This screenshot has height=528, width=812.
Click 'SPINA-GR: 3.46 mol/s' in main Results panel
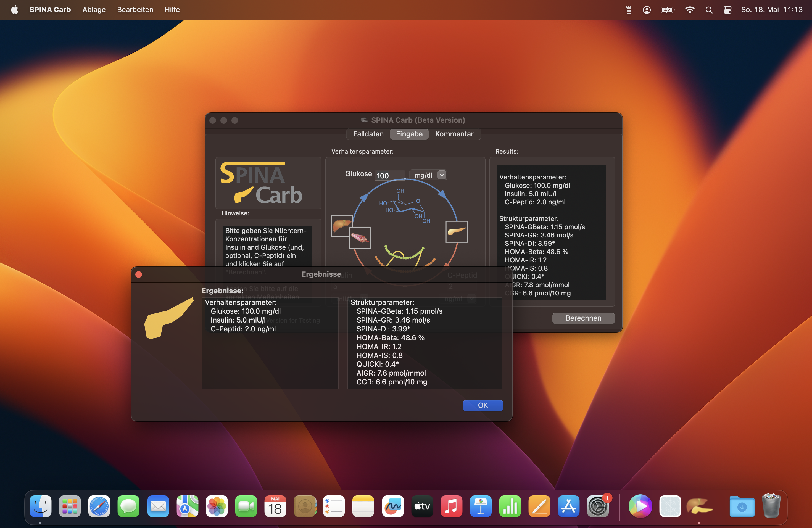click(539, 235)
